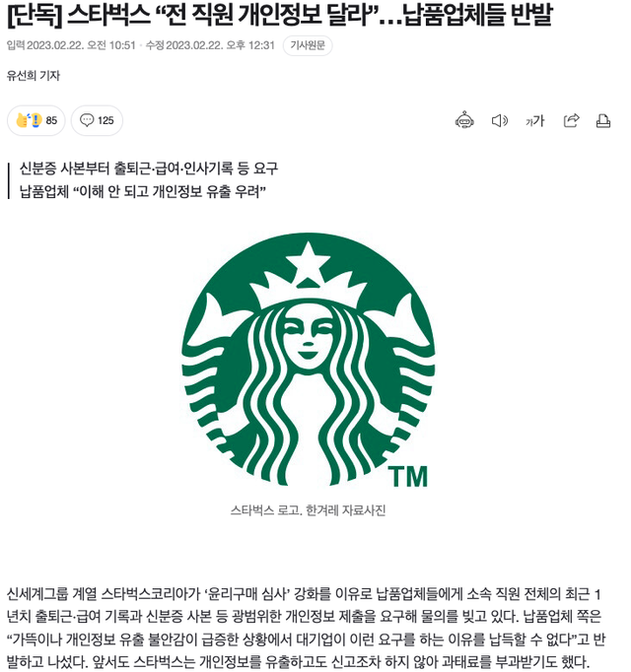Select the headline about 스타벅스 개인정보
Viewport: 631px width, 672px height.
[x=279, y=14]
